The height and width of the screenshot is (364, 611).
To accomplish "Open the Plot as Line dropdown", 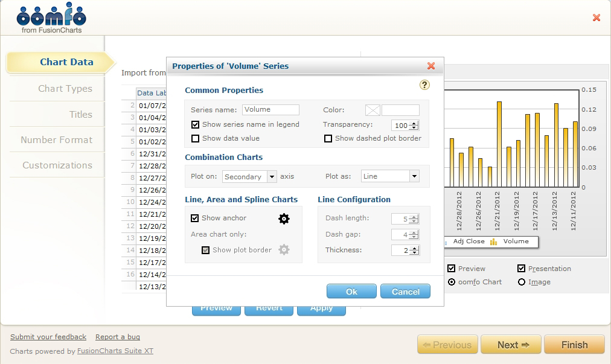I will point(414,176).
